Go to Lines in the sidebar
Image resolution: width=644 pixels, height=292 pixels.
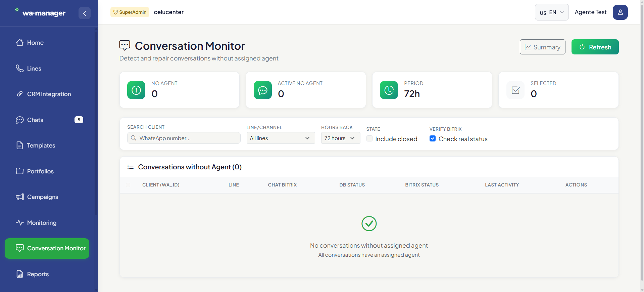click(47, 69)
